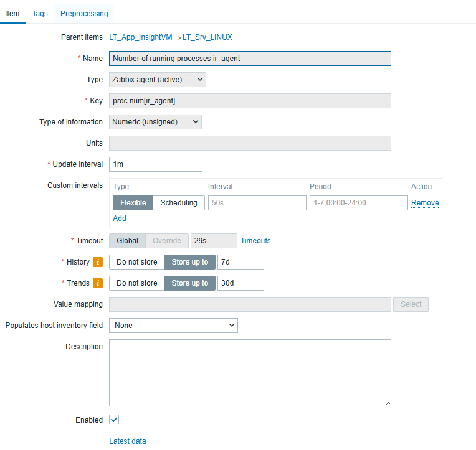476x450 pixels.
Task: Uncheck the Enabled checkbox
Action: (114, 420)
